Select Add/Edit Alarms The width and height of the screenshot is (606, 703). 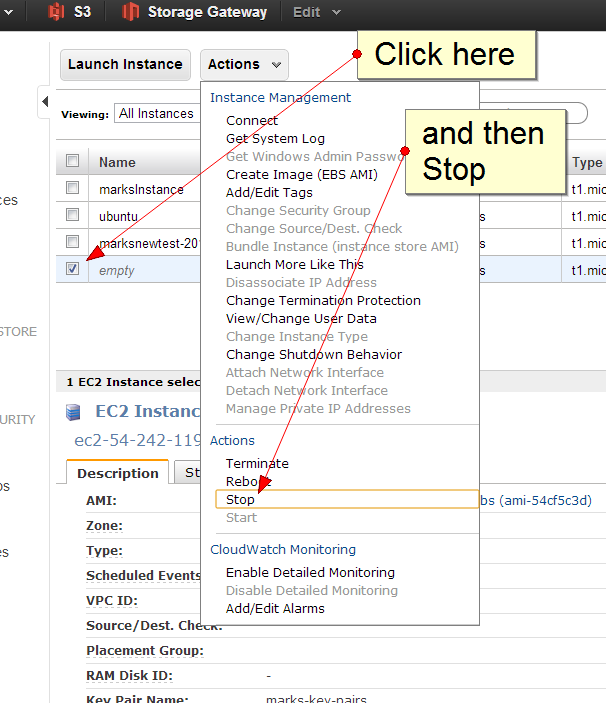coord(275,608)
